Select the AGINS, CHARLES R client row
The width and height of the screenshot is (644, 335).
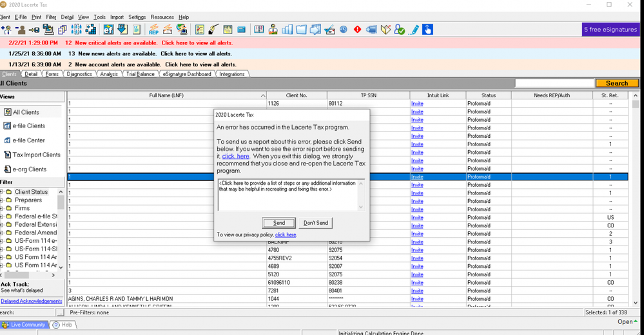[x=347, y=299]
